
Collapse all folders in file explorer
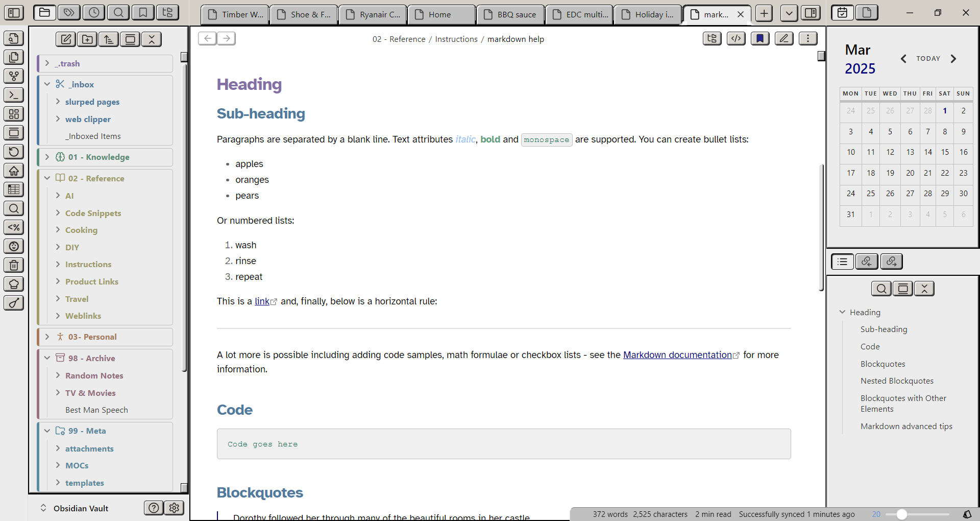pos(152,39)
